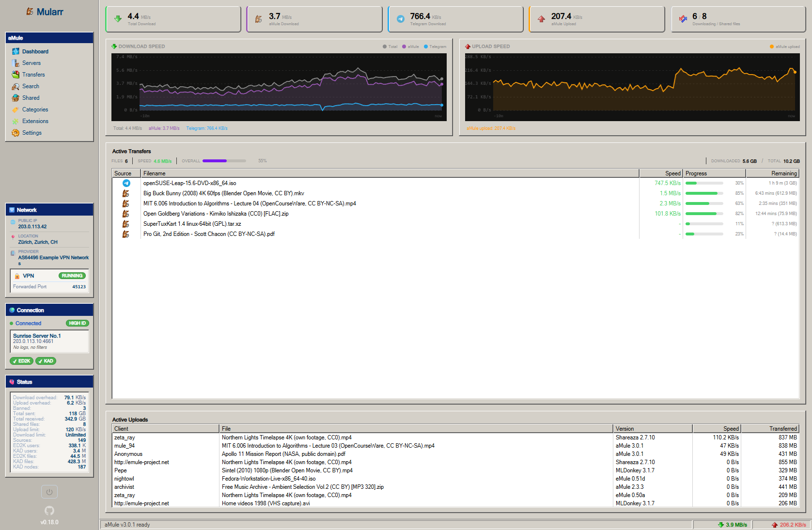Sort active transfers by Progress column
Screen dimensions: 812x530
point(715,173)
